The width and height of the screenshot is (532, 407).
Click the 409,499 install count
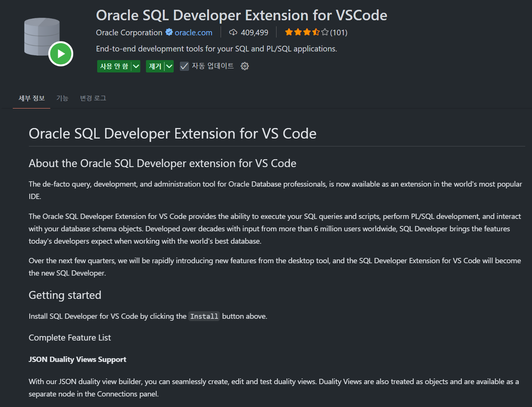tap(254, 33)
